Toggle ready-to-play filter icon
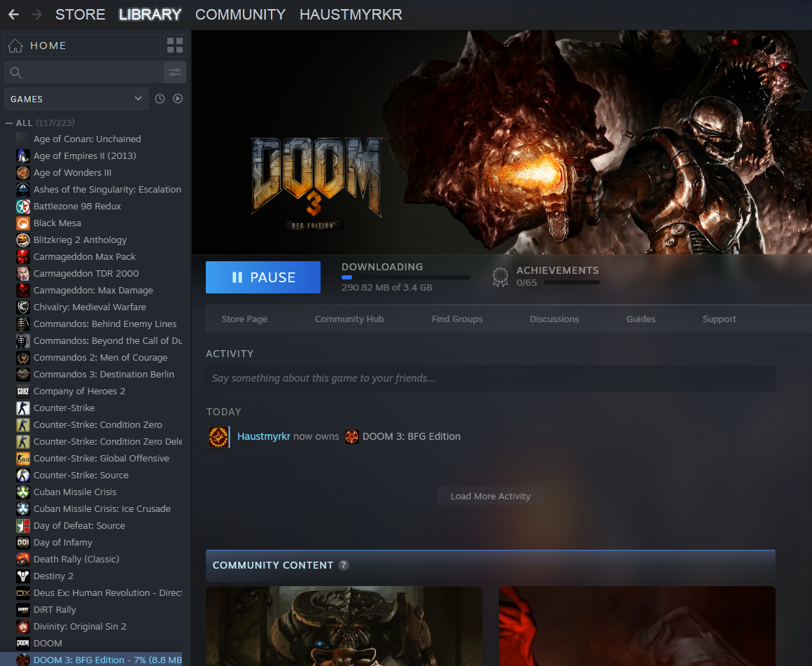 click(x=178, y=99)
